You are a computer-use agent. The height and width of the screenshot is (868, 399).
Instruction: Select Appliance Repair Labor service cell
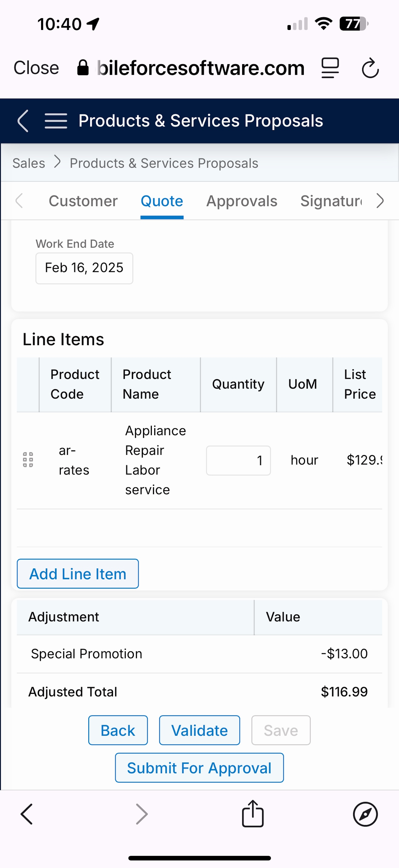coord(155,460)
